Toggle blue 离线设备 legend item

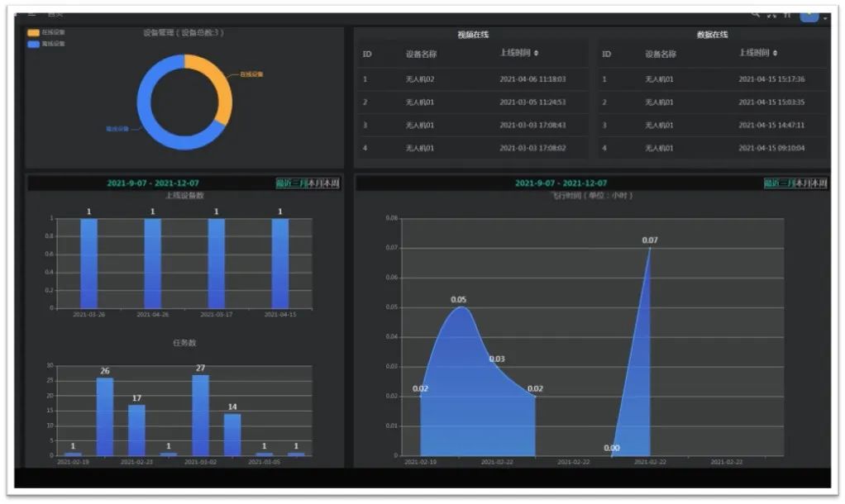click(46, 44)
